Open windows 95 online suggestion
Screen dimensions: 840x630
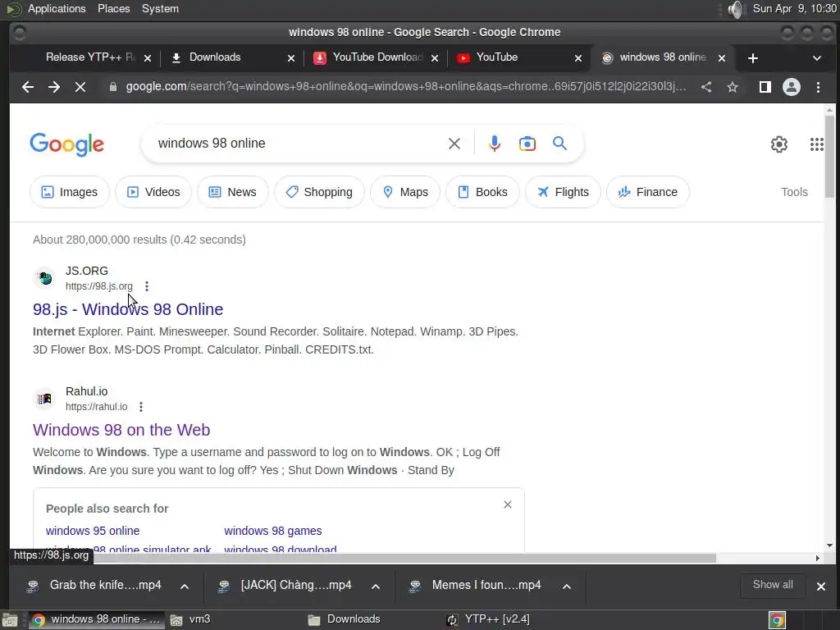click(x=93, y=531)
